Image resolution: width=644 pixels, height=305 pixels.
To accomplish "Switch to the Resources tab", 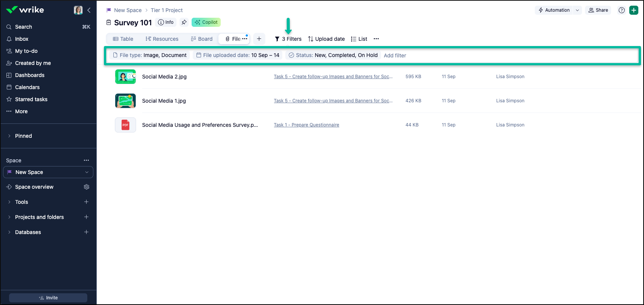I will pos(162,39).
